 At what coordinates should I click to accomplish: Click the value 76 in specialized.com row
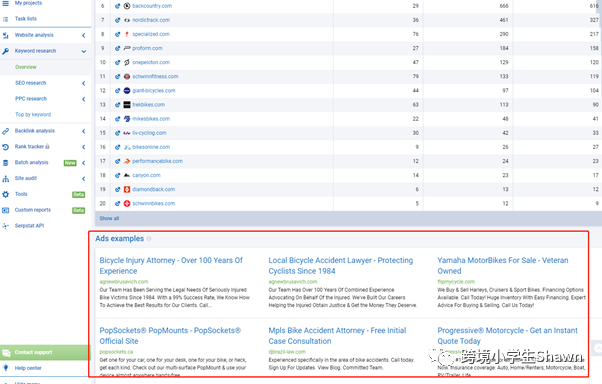click(x=415, y=34)
